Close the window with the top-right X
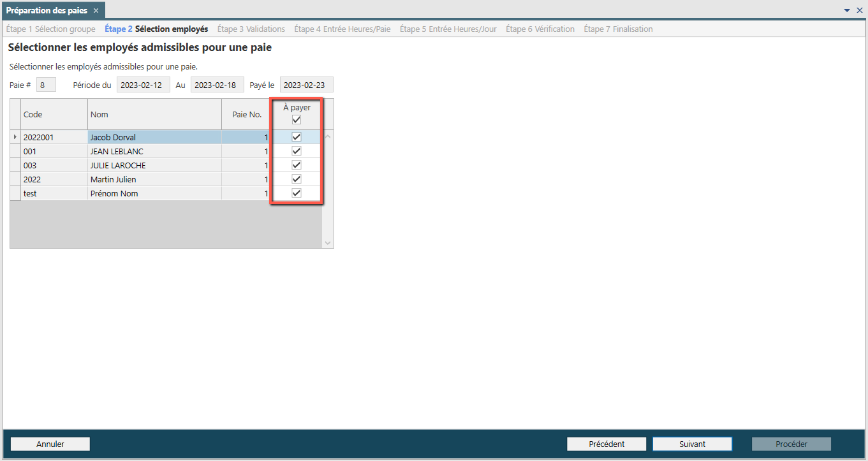Image resolution: width=868 pixels, height=461 pixels. coord(859,10)
